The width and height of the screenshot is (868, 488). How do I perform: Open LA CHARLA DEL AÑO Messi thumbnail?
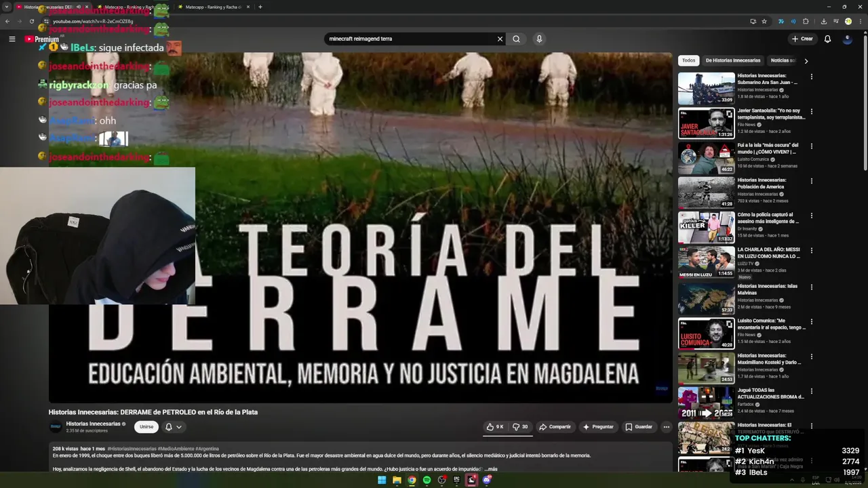click(706, 262)
